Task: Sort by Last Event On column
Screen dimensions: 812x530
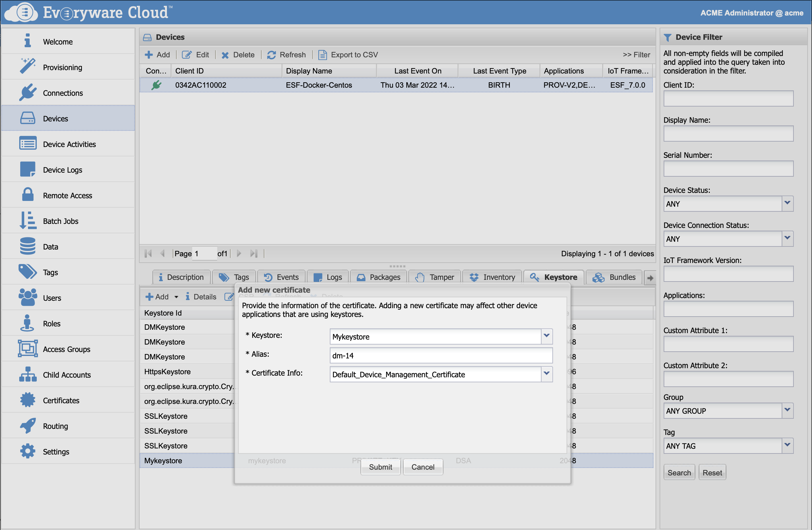Action: tap(417, 70)
